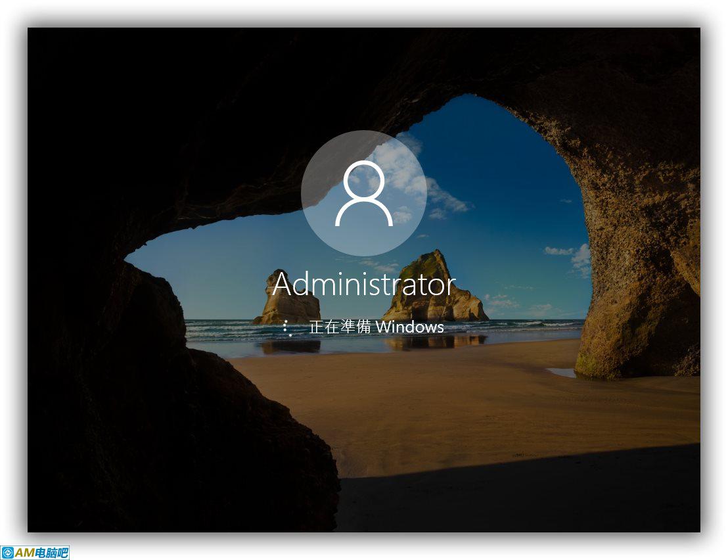This screenshot has width=728, height=560.
Task: Click the '正在準備 Windows' status text
Action: tap(376, 327)
